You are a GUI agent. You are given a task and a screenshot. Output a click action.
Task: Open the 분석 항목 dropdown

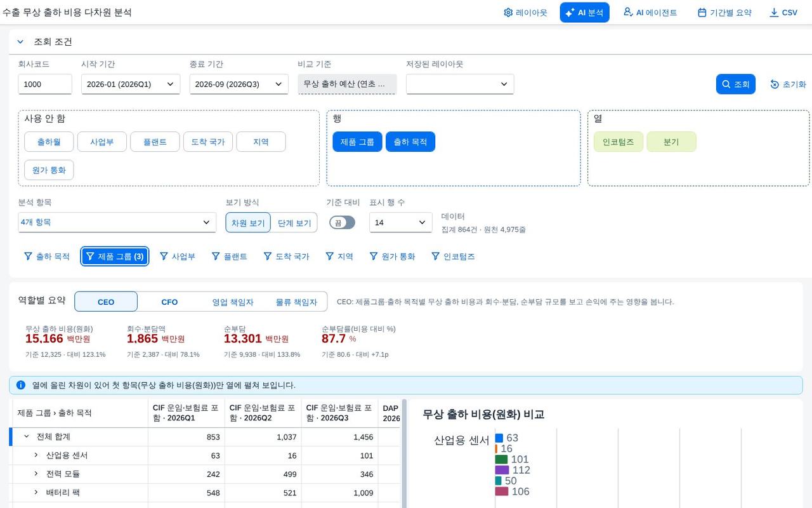click(x=117, y=222)
